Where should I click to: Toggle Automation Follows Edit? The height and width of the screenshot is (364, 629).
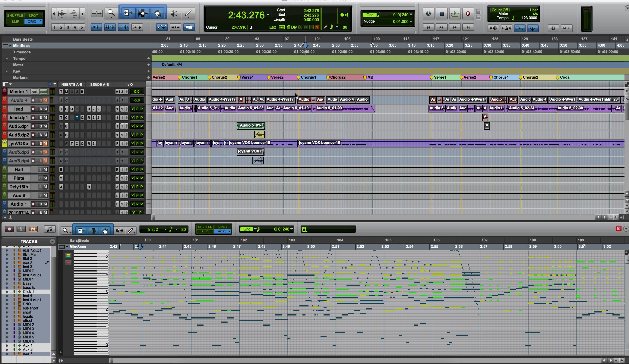click(x=162, y=27)
